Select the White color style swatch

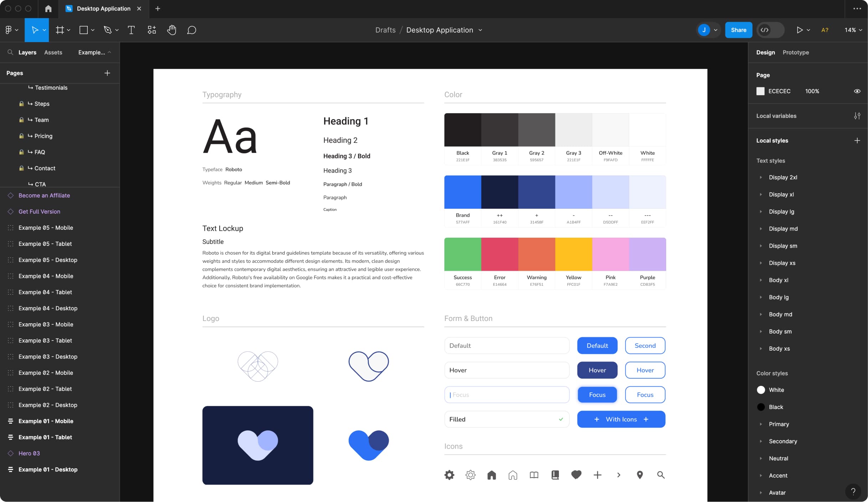(x=761, y=390)
